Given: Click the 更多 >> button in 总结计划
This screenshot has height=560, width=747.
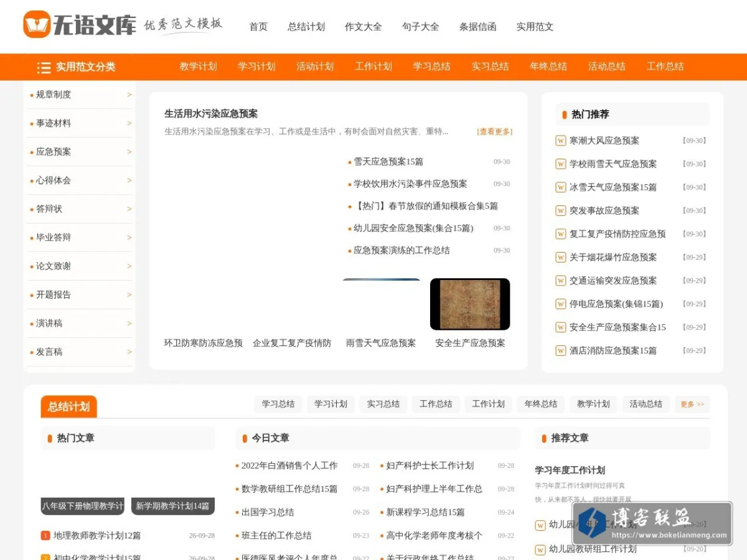Looking at the screenshot, I should coord(692,404).
